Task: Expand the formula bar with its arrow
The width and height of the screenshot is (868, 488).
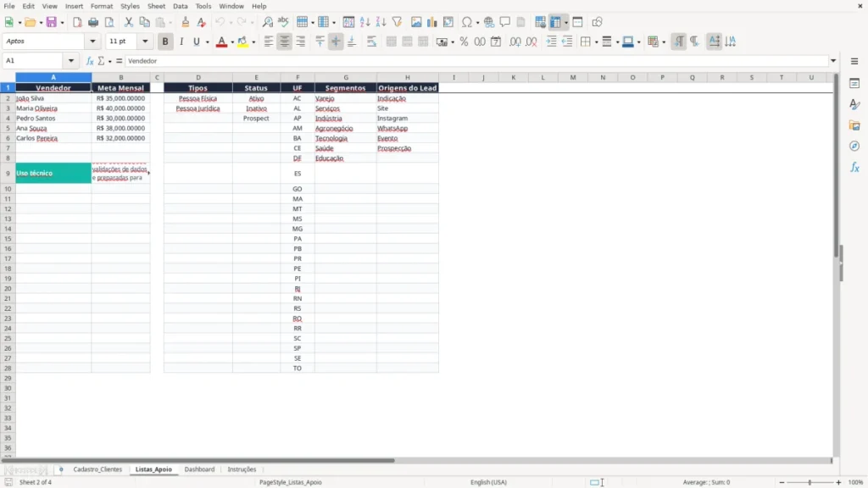Action: coord(833,61)
